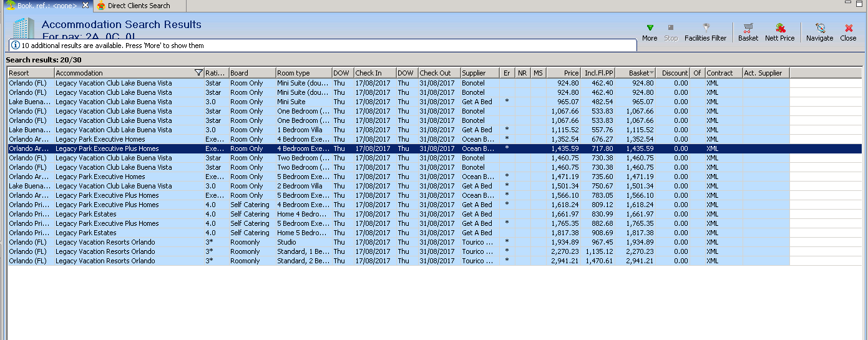Restore the panel using the top-right window icon
868x340 pixels.
click(859, 4)
